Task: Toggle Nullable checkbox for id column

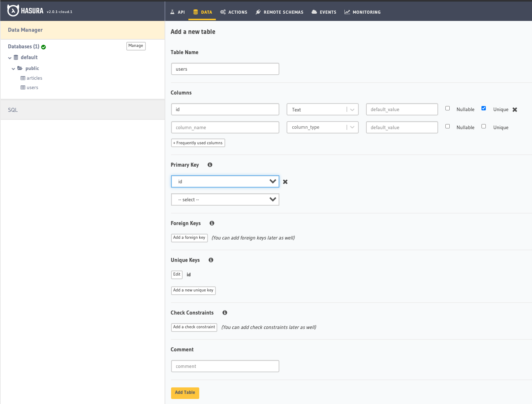Action: click(448, 108)
